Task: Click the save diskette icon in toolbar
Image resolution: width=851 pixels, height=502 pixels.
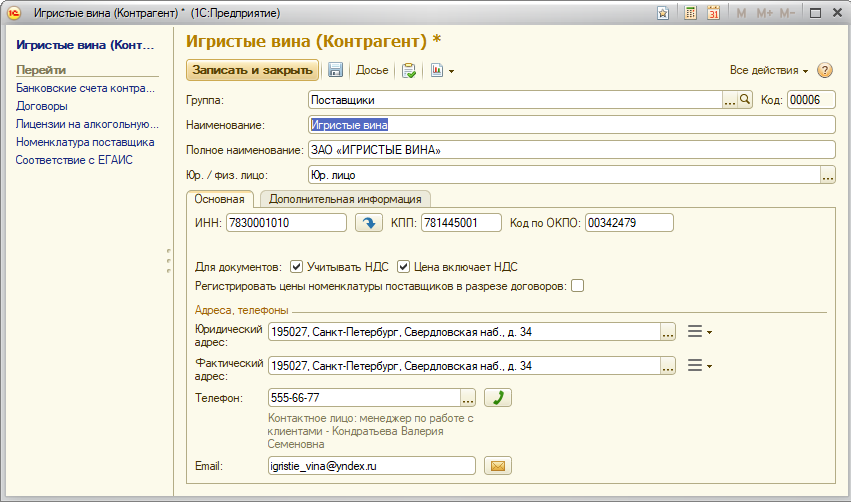Action: 335,70
